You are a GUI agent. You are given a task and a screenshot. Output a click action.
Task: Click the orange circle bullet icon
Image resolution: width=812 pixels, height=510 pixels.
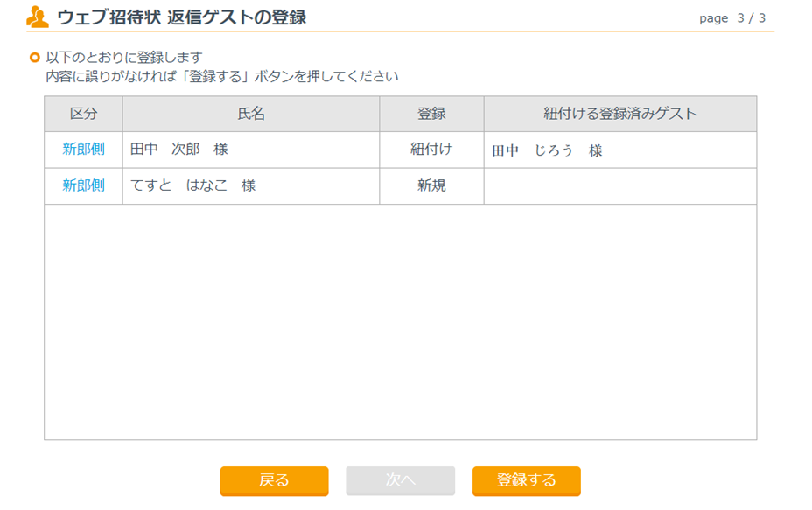tap(35, 58)
